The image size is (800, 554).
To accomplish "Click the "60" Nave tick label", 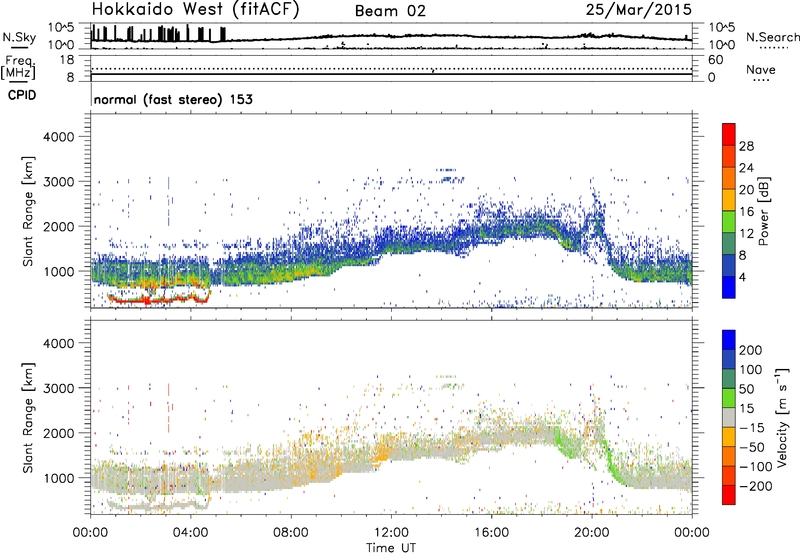I will pyautogui.click(x=715, y=60).
